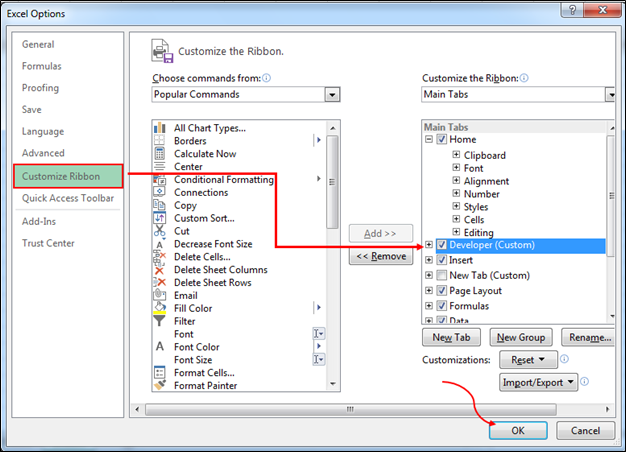Click the Import/Export dropdown button

[538, 383]
